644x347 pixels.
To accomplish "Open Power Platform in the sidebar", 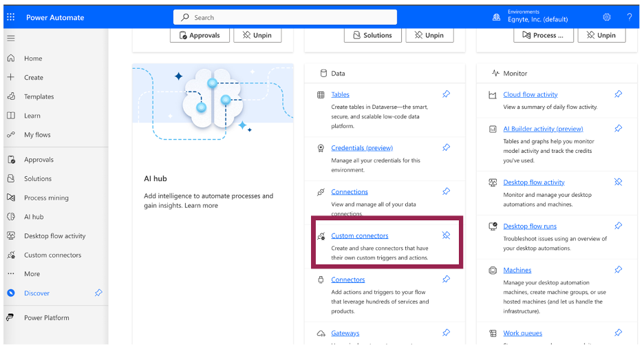I will click(x=46, y=318).
